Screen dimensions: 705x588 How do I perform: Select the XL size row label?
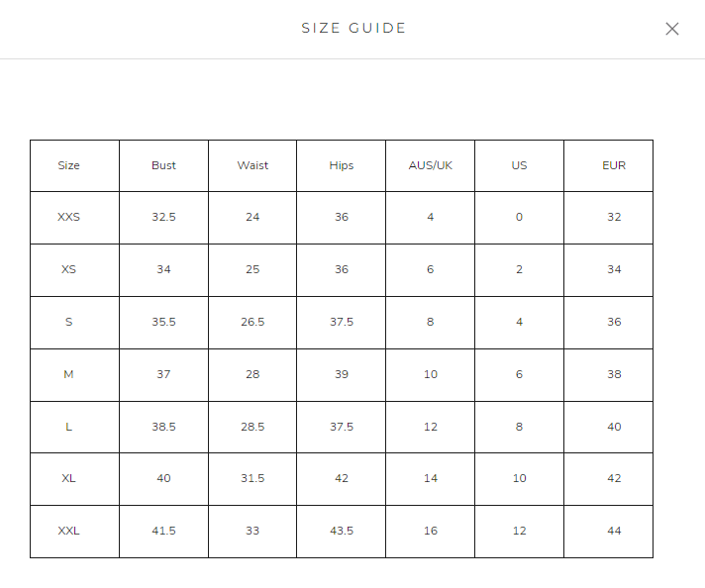click(x=69, y=478)
